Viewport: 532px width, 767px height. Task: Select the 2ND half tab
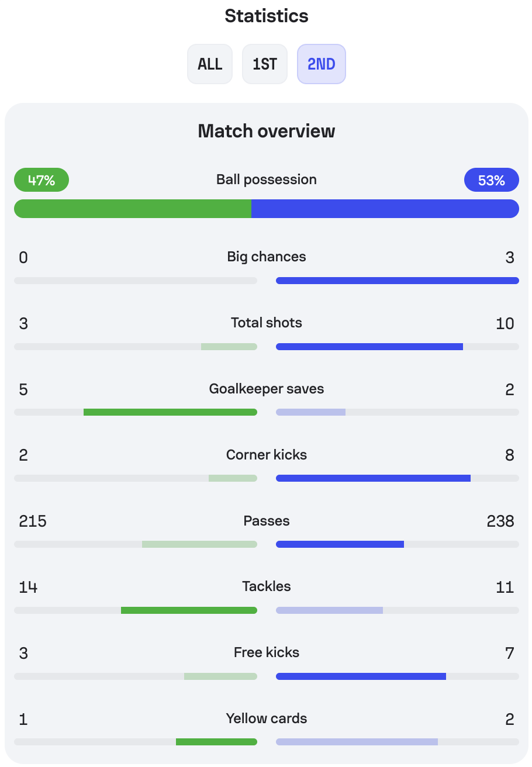322,64
